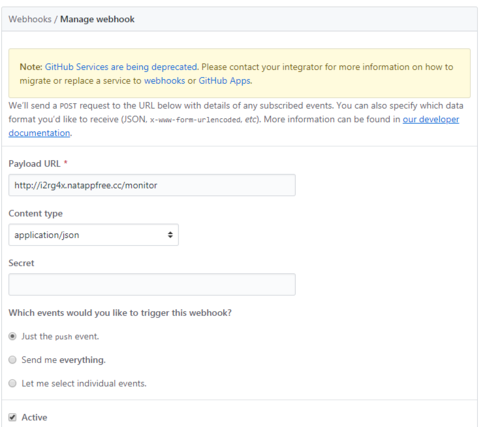Toggle the Active checkbox
Image resolution: width=500 pixels, height=427 pixels.
click(x=12, y=417)
